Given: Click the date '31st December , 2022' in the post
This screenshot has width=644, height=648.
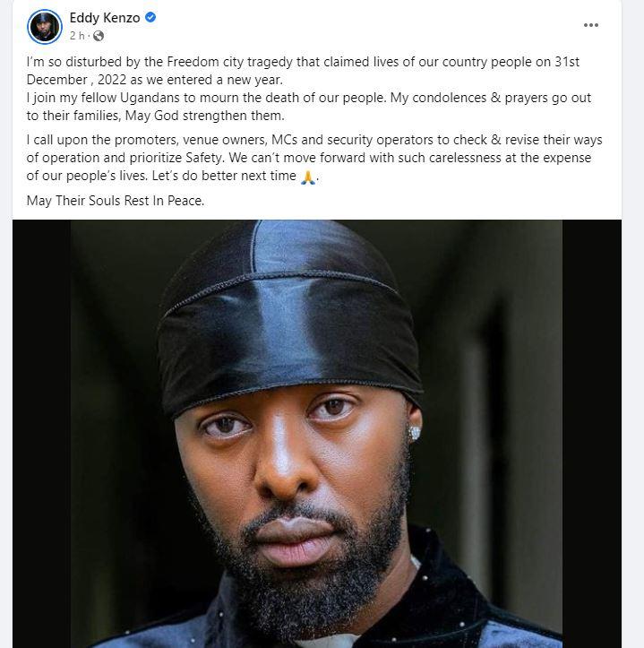Looking at the screenshot, I should pos(304,71).
